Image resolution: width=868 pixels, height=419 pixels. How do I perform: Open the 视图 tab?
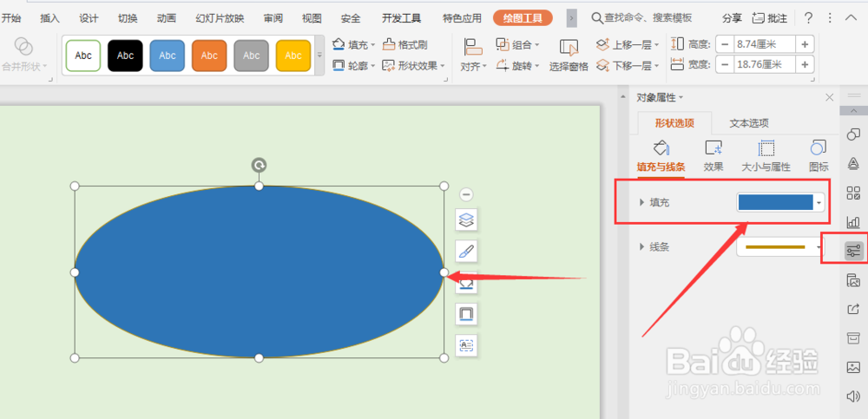pyautogui.click(x=312, y=18)
